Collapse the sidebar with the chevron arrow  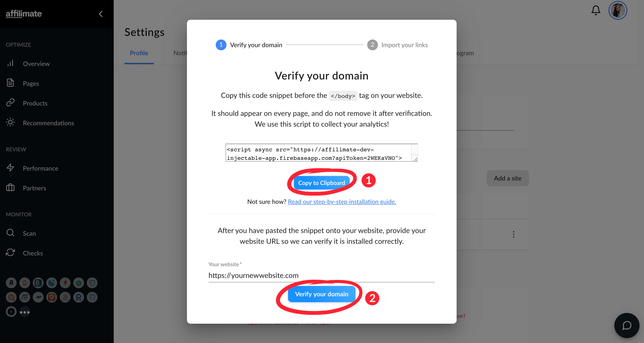pos(101,14)
